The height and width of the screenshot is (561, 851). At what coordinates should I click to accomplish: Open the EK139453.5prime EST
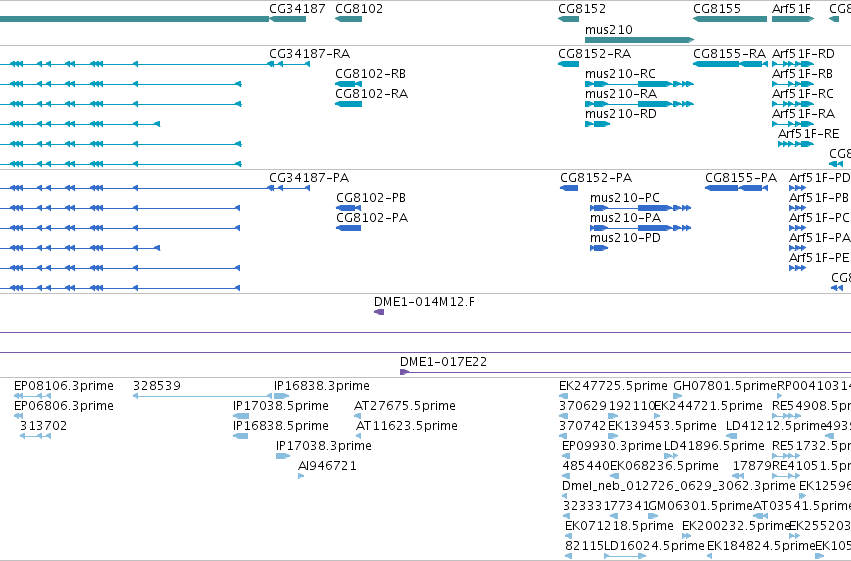click(614, 436)
